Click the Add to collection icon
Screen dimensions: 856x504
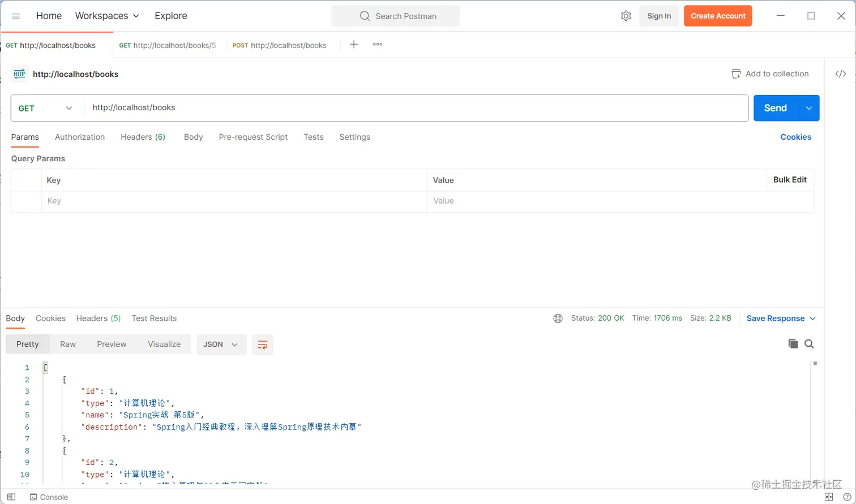point(736,74)
